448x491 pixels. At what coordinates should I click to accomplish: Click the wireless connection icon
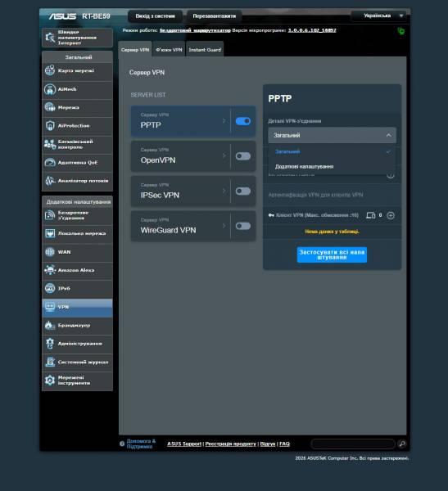tap(50, 215)
